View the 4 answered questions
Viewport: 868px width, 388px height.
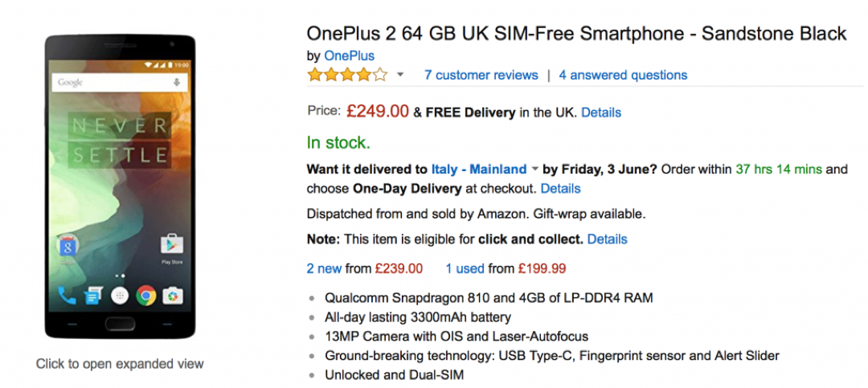(623, 75)
